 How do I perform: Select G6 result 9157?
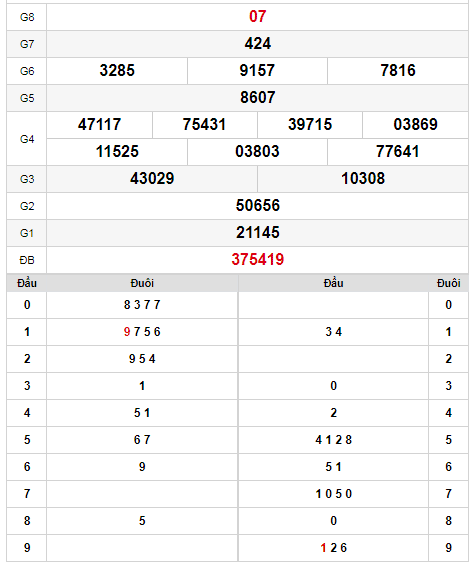(257, 71)
